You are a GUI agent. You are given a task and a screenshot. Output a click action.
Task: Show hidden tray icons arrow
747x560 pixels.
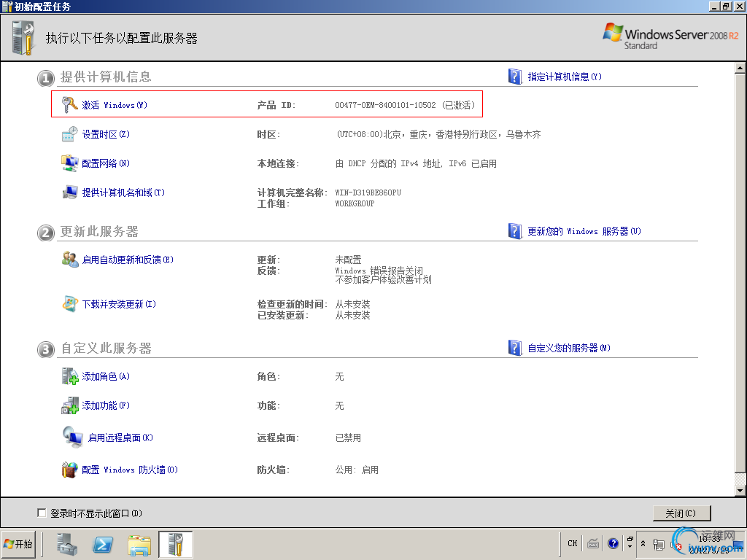tap(643, 543)
